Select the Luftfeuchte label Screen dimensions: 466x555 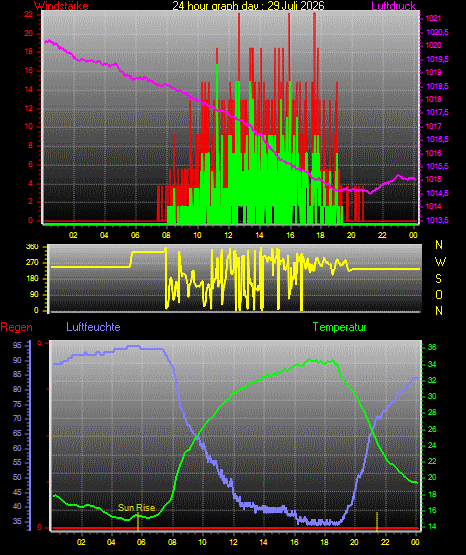93,326
